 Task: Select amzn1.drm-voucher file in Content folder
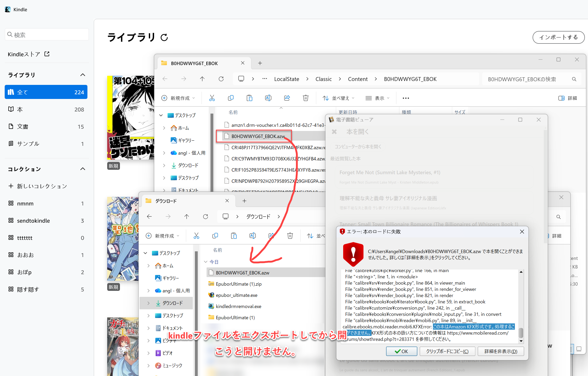click(x=274, y=125)
